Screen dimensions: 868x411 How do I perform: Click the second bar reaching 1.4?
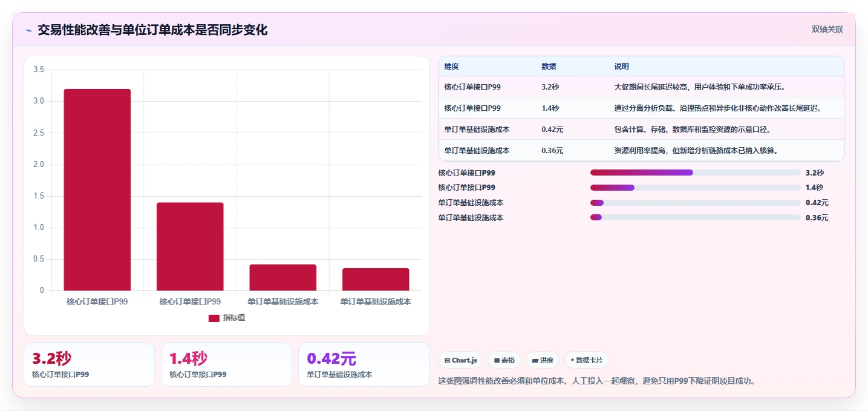tap(190, 246)
